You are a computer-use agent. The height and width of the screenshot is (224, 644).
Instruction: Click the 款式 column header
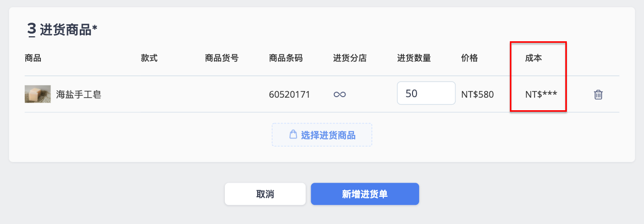(x=149, y=58)
